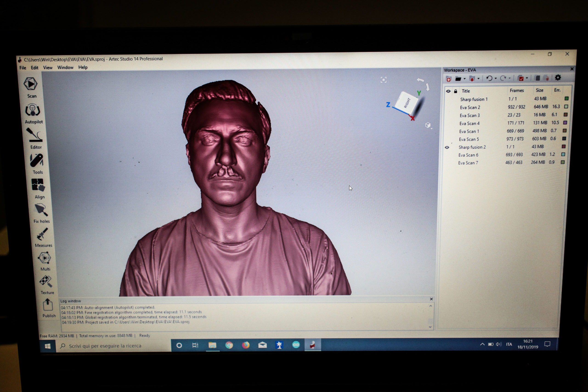Create new project with red plus icon
Image resolution: width=588 pixels, height=392 pixels.
click(449, 79)
